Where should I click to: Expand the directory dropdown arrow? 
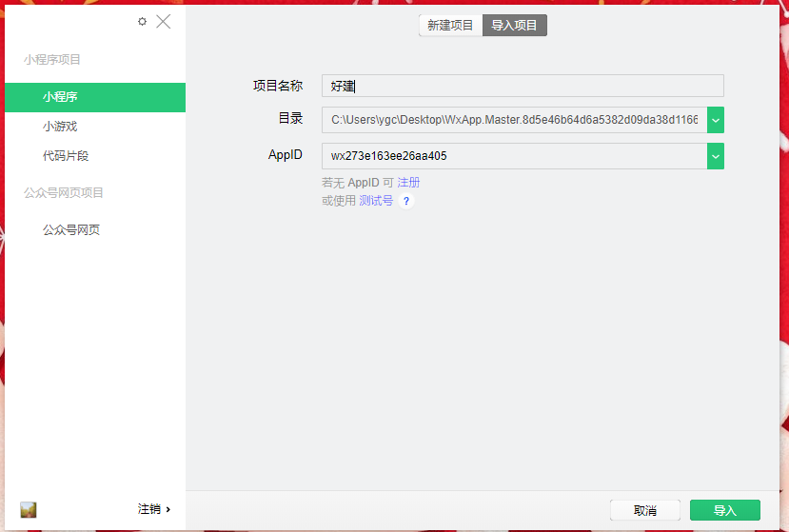(x=716, y=120)
